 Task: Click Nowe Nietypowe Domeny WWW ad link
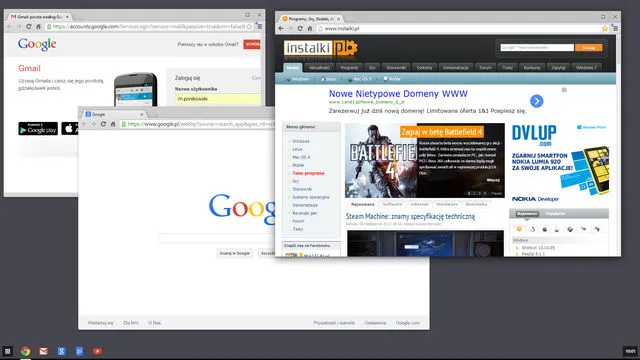click(398, 94)
